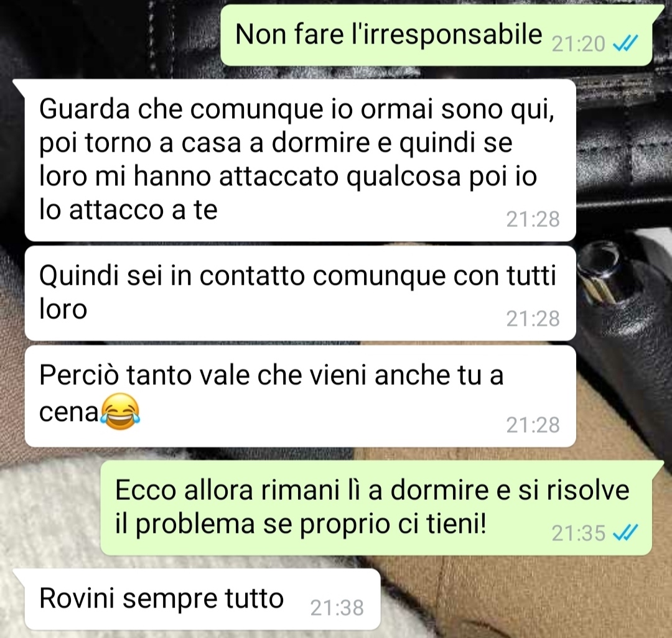The height and width of the screenshot is (638, 672).
Task: Tap the words 'lo attacco a te'
Action: (x=128, y=210)
